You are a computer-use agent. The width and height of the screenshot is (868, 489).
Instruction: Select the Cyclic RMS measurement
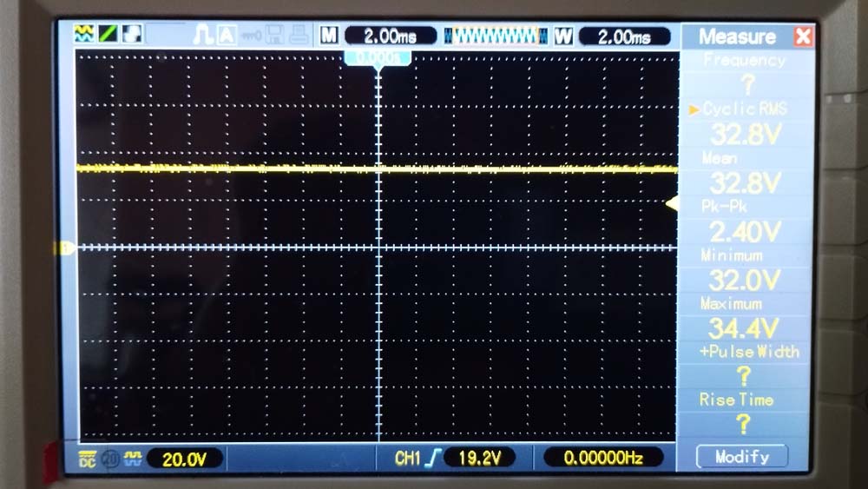tap(743, 109)
